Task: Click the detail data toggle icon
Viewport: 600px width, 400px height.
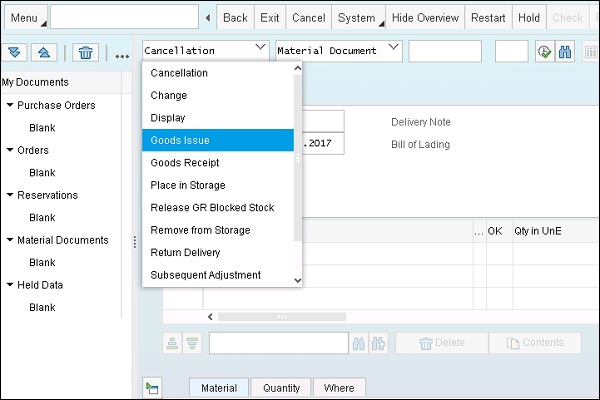Action: pos(152,387)
